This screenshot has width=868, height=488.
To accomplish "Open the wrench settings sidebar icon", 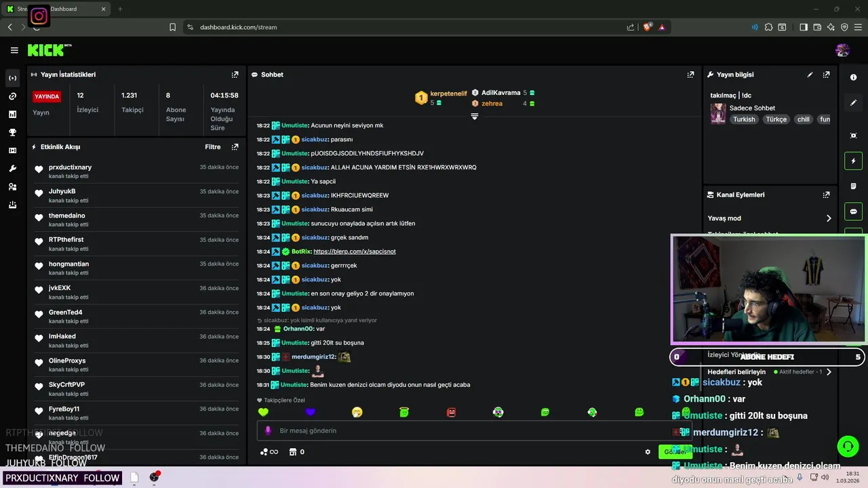I will coord(12,169).
